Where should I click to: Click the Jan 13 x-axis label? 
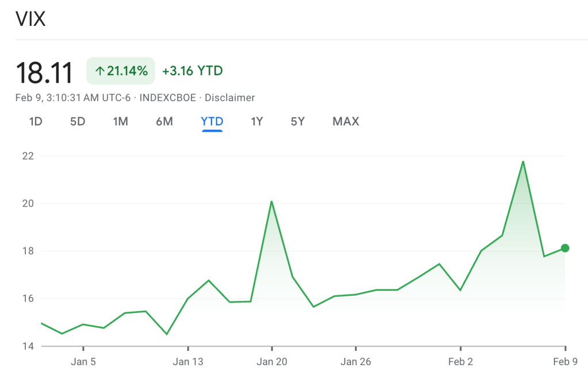click(x=188, y=362)
